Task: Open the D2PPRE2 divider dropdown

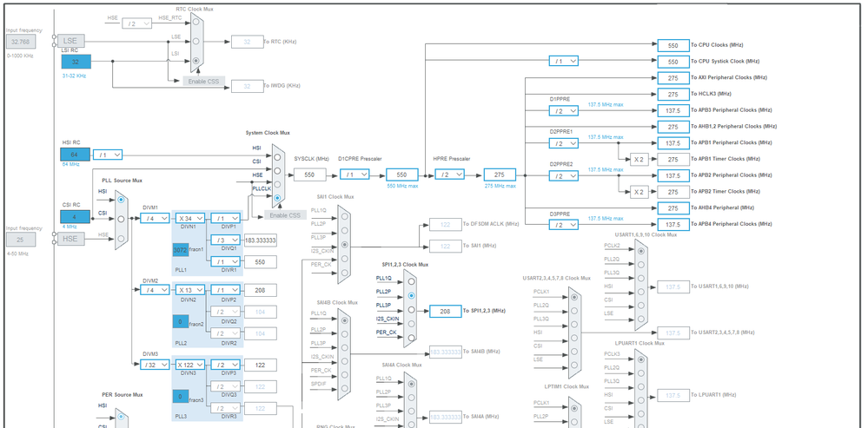Action: pyautogui.click(x=563, y=175)
